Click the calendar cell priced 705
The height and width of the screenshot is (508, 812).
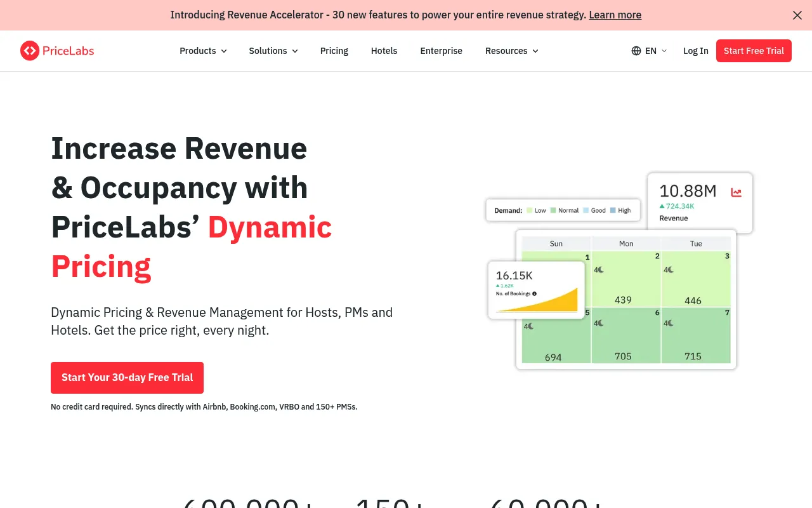[x=626, y=335]
